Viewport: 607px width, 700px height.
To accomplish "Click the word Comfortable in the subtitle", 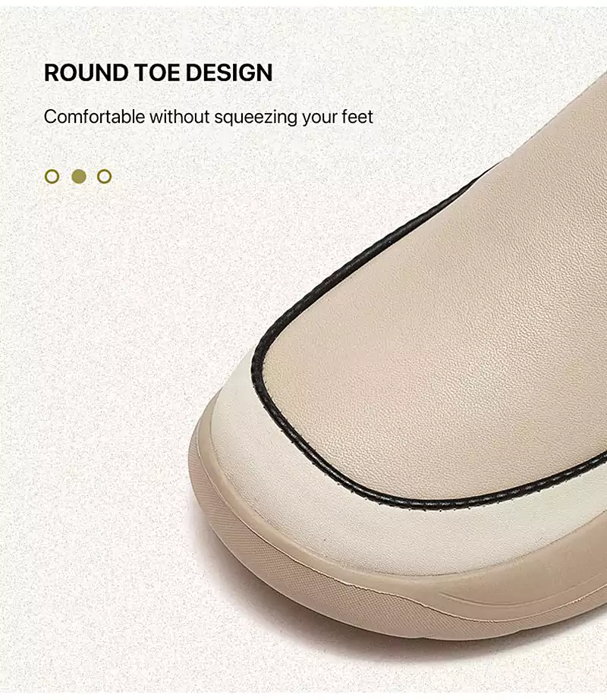I will (x=95, y=117).
